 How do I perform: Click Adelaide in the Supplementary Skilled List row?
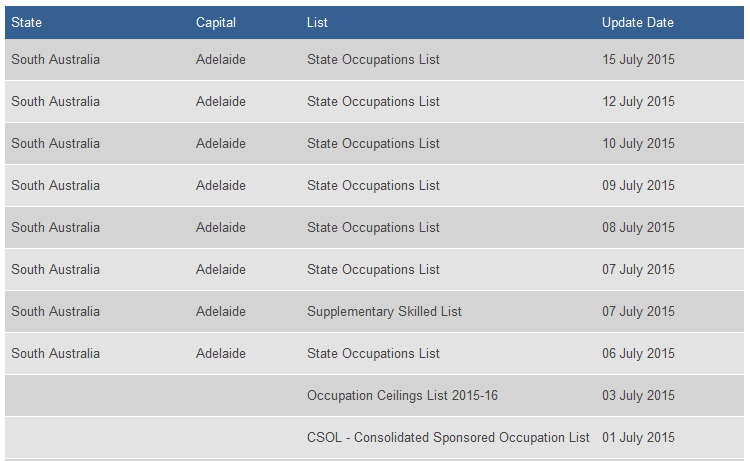[221, 311]
